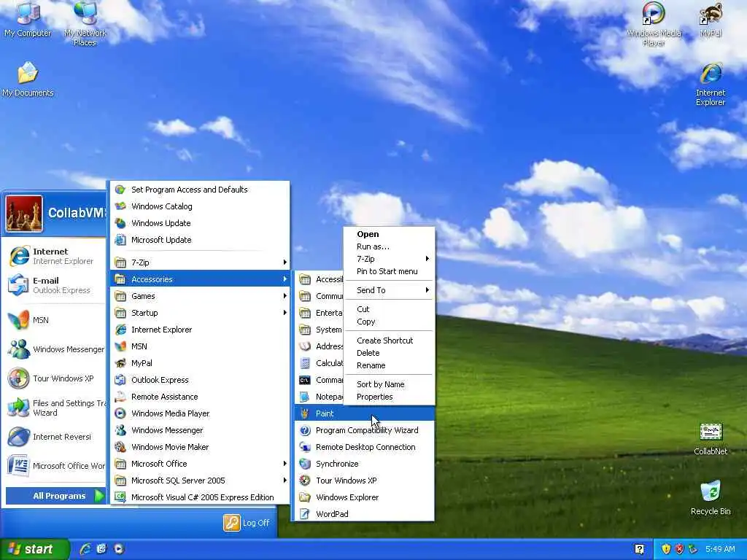Click the Start button

point(35,549)
